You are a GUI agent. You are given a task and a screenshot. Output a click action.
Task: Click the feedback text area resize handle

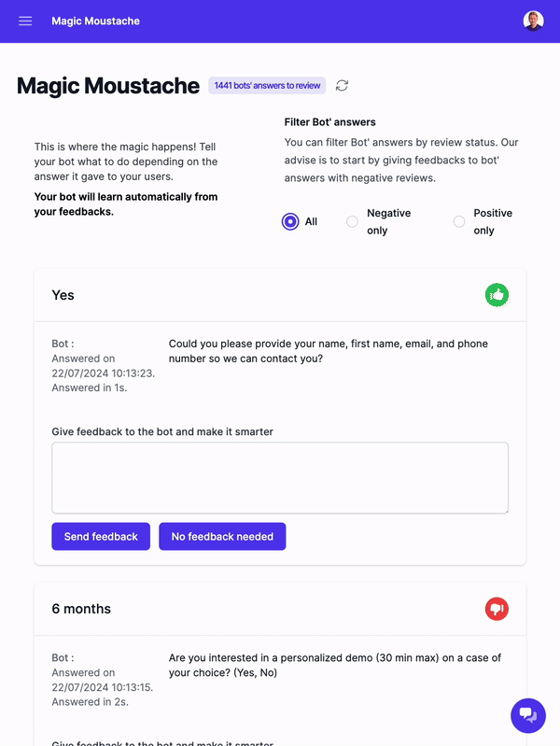pyautogui.click(x=505, y=510)
